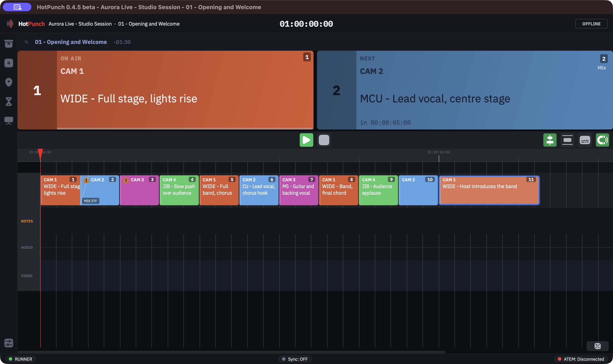Click the zoom fit icon at bottom right
Viewport: 613px width, 364px height.
(x=597, y=346)
